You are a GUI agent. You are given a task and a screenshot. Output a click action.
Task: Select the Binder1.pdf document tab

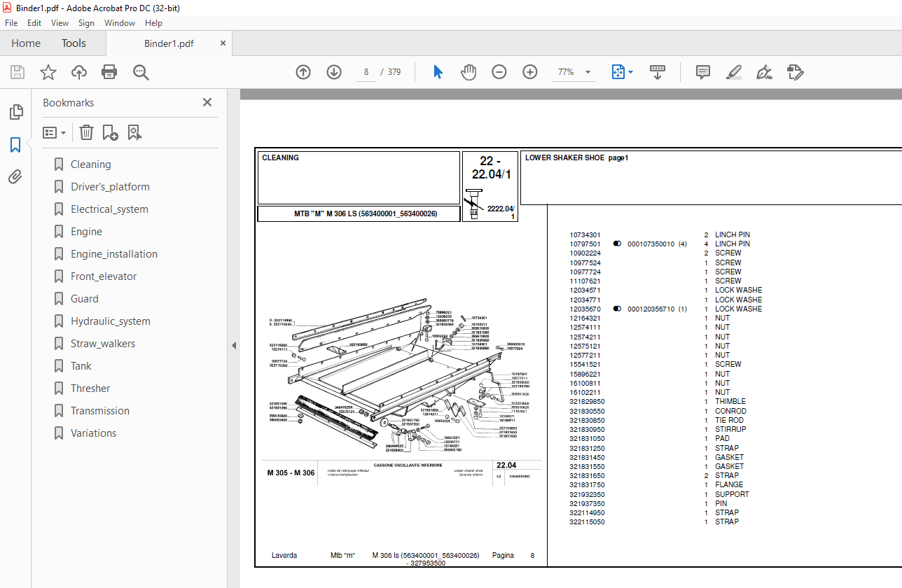click(x=169, y=43)
